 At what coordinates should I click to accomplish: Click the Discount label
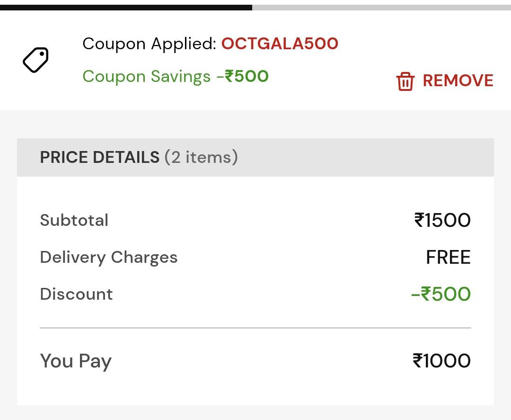point(76,294)
